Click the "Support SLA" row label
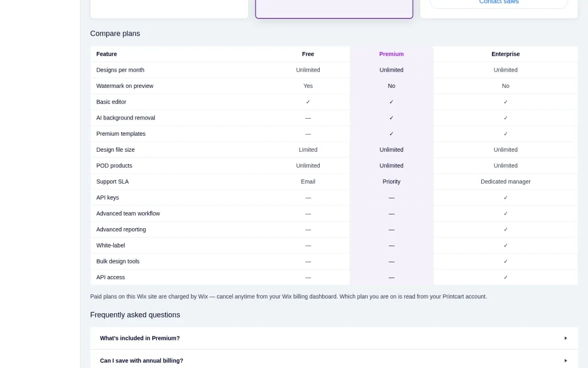 coord(113,182)
